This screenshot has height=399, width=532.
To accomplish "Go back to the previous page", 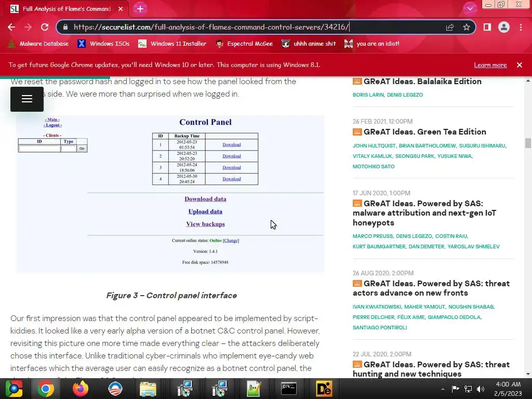I will [11, 27].
